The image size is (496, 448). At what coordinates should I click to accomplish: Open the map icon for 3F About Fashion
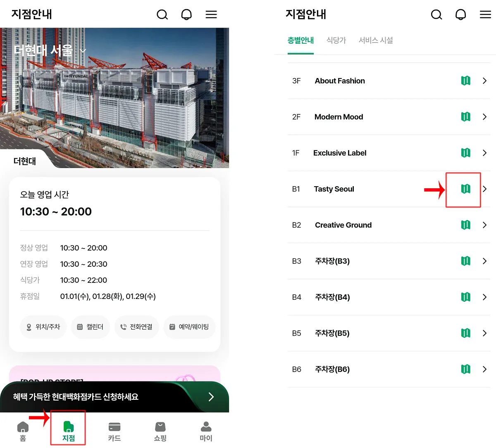point(466,81)
